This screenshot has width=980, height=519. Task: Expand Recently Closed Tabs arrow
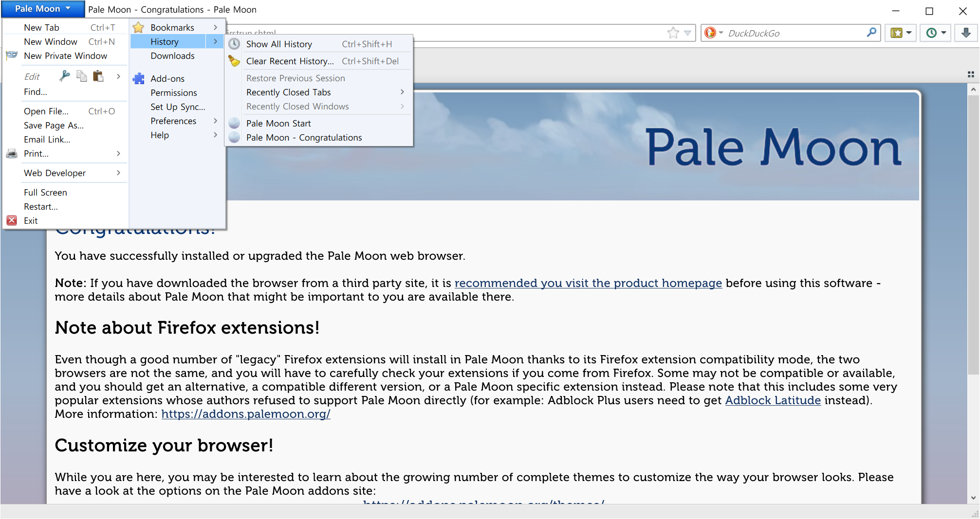click(x=402, y=92)
